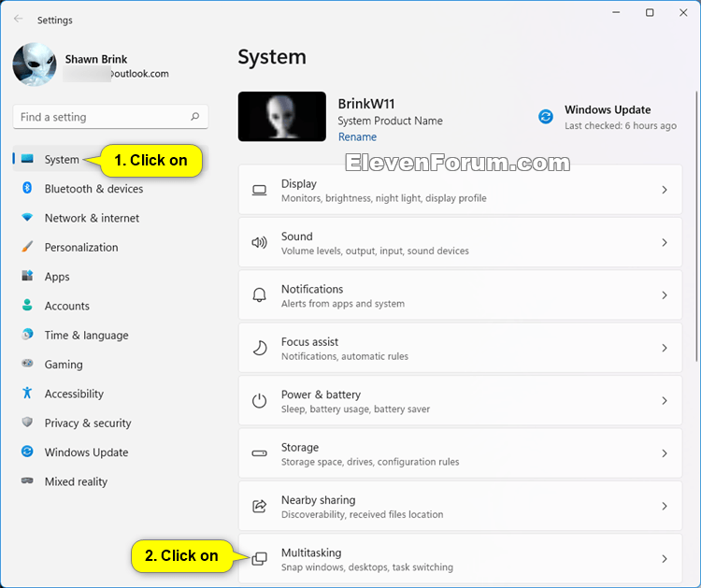Viewport: 701px width, 588px height.
Task: Click the Personalization paintbrush icon
Action: pyautogui.click(x=27, y=247)
